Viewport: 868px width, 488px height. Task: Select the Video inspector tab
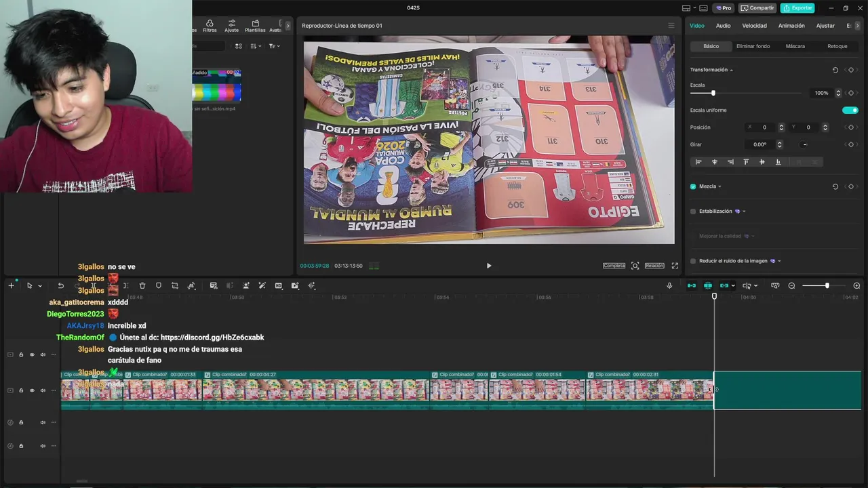pos(697,26)
